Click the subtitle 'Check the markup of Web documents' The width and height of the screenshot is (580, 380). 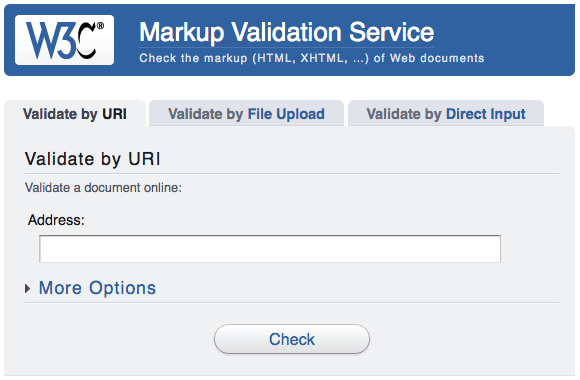tap(311, 58)
